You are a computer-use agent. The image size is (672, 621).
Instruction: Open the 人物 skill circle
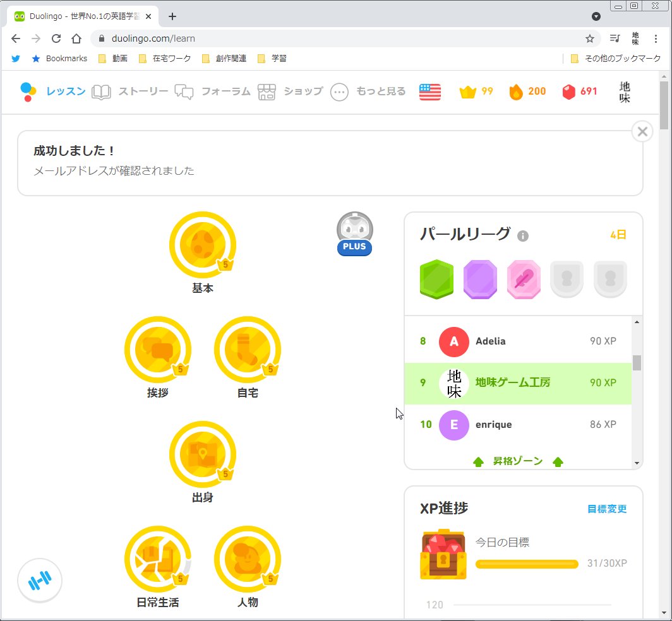[248, 559]
